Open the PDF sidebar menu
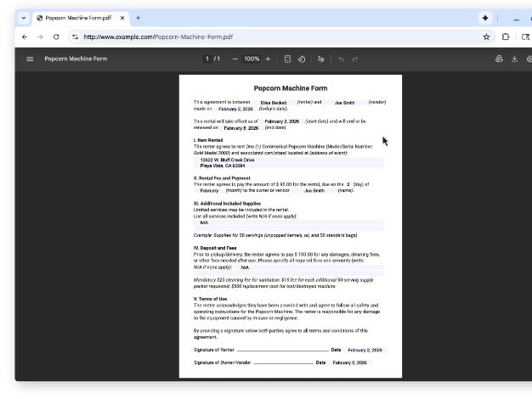This screenshot has width=532, height=399. [30, 59]
